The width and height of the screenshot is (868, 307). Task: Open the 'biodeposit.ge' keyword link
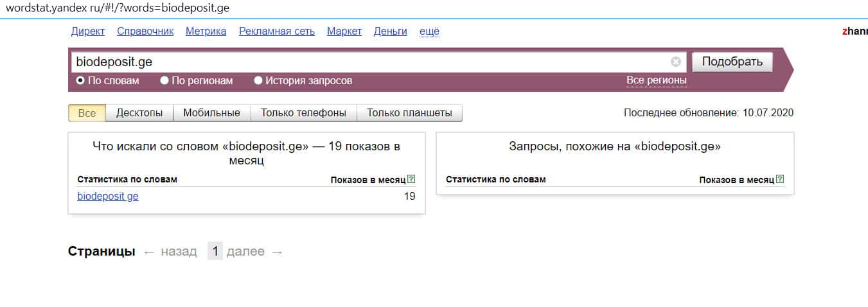click(108, 197)
